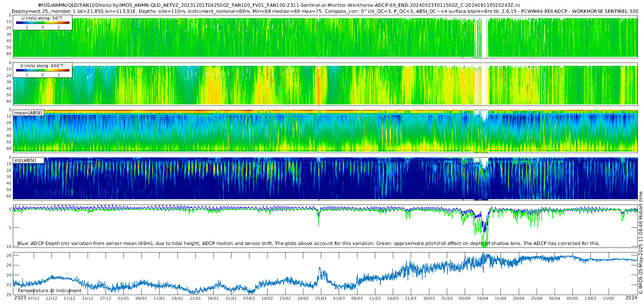
Task: Select the '10/04' date tick
Action: pos(483,299)
